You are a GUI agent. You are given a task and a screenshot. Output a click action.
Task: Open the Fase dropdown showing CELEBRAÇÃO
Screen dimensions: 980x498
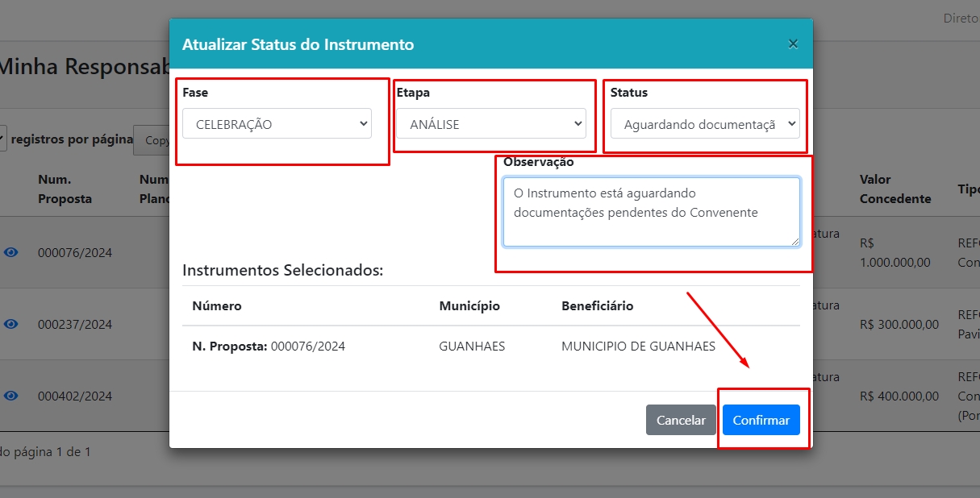pos(277,124)
